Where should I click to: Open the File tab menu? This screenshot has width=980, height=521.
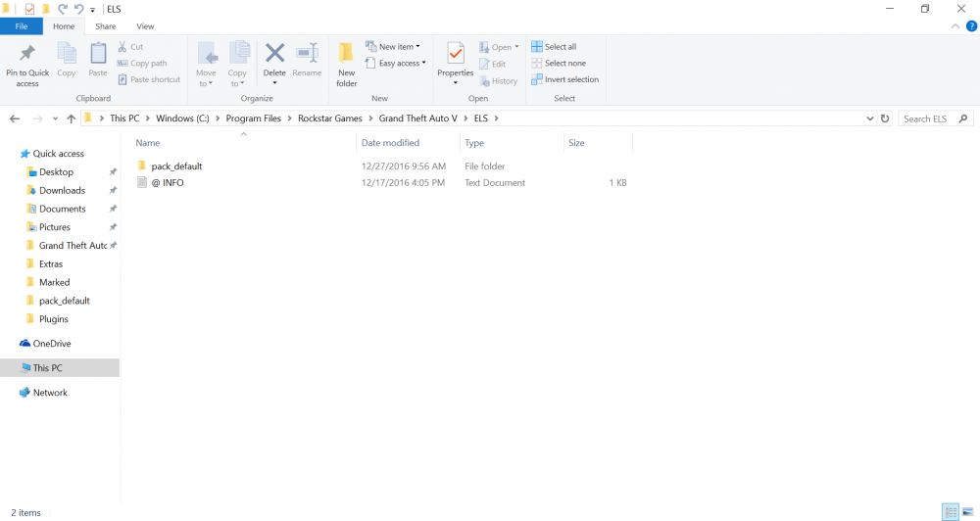[22, 26]
